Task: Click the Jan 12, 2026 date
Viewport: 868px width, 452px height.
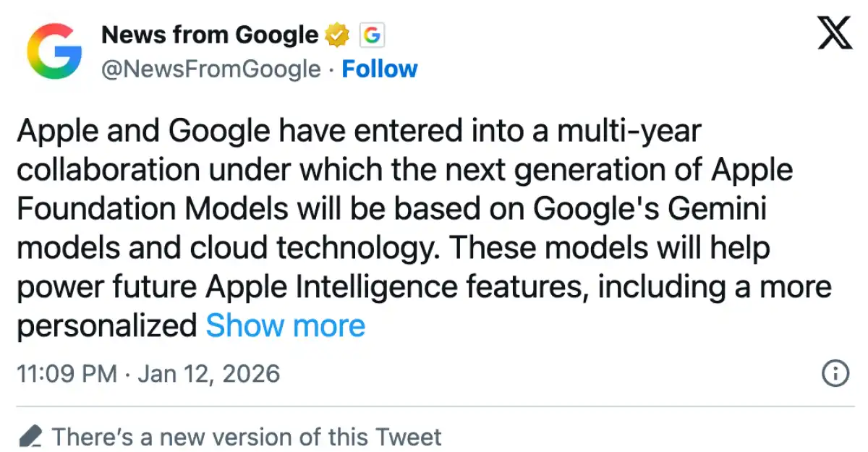Action: pos(208,374)
